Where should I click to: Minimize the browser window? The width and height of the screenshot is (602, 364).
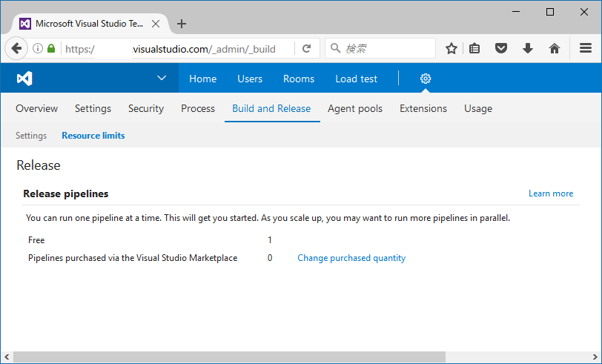click(516, 12)
